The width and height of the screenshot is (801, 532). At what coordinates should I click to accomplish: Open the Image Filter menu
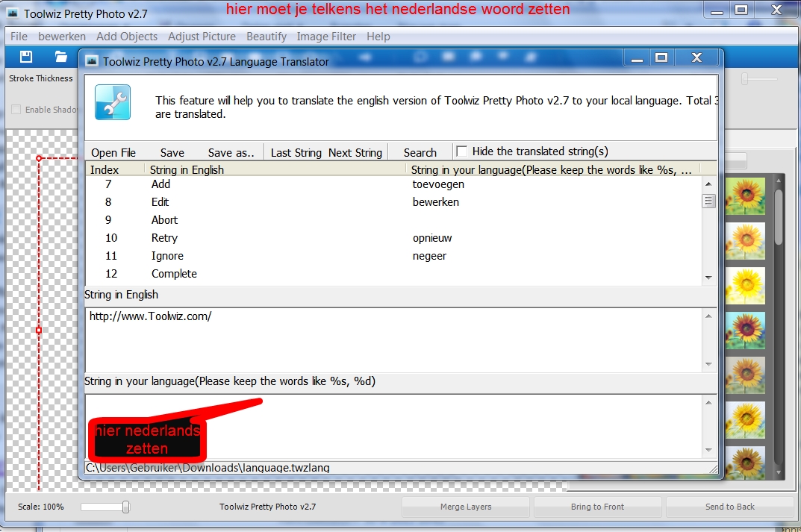pyautogui.click(x=326, y=37)
